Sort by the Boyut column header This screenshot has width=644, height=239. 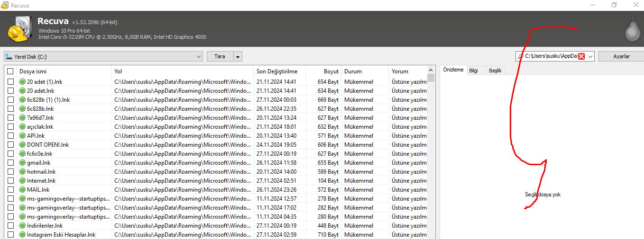(323, 71)
